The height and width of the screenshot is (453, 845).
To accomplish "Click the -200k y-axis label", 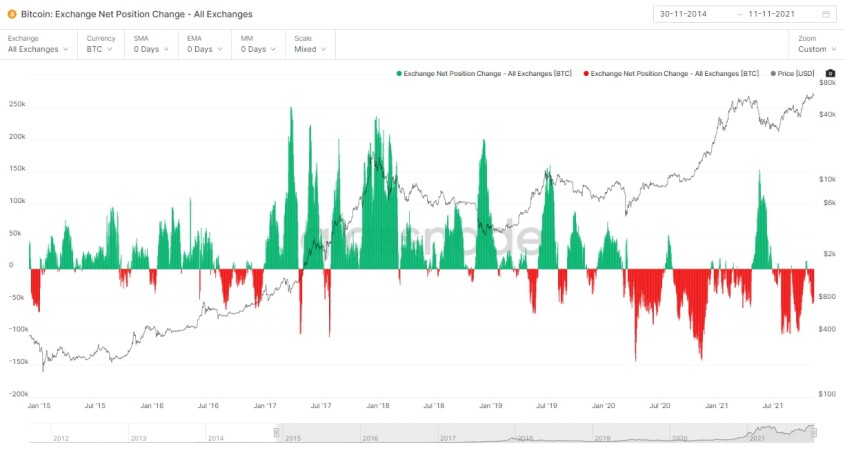I will (17, 394).
